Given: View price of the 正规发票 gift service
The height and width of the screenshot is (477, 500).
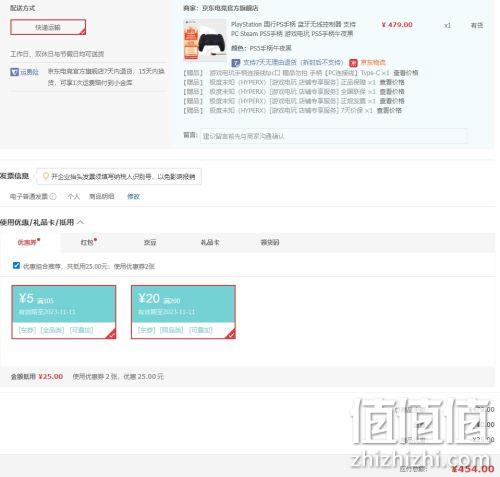Looking at the screenshot, I should click(x=392, y=101).
